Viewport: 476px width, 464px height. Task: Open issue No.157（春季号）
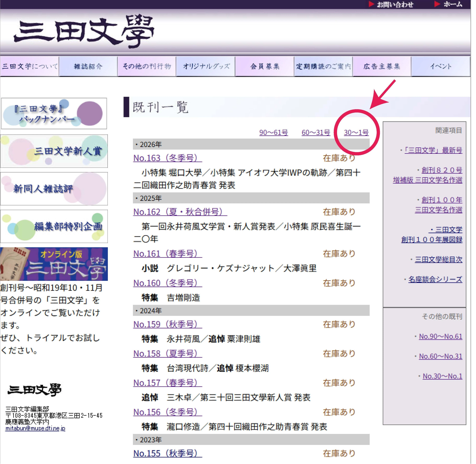(168, 383)
